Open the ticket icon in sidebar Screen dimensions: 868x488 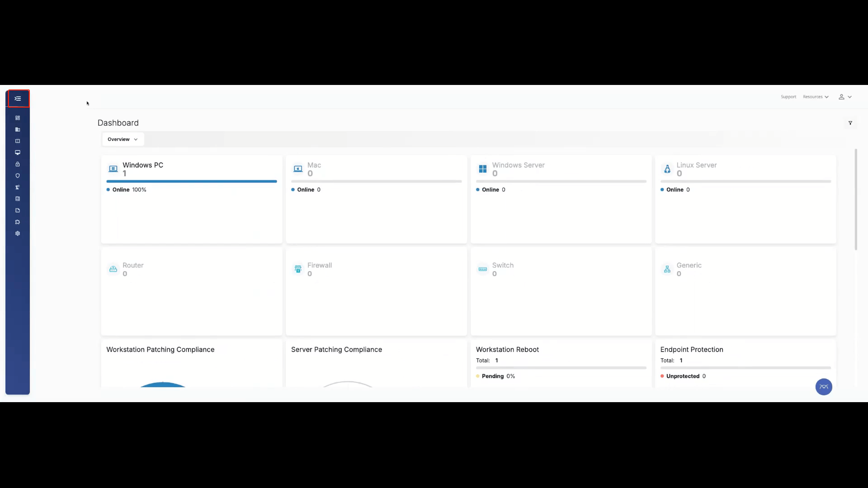pos(18,141)
